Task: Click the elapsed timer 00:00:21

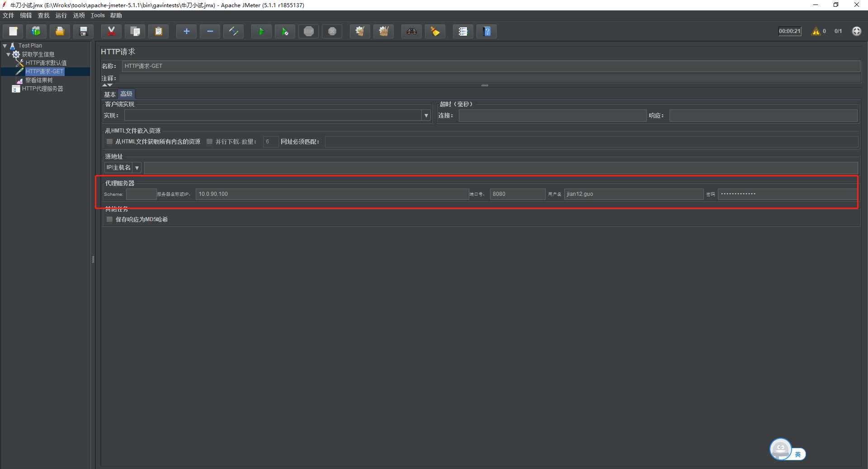Action: coord(789,31)
